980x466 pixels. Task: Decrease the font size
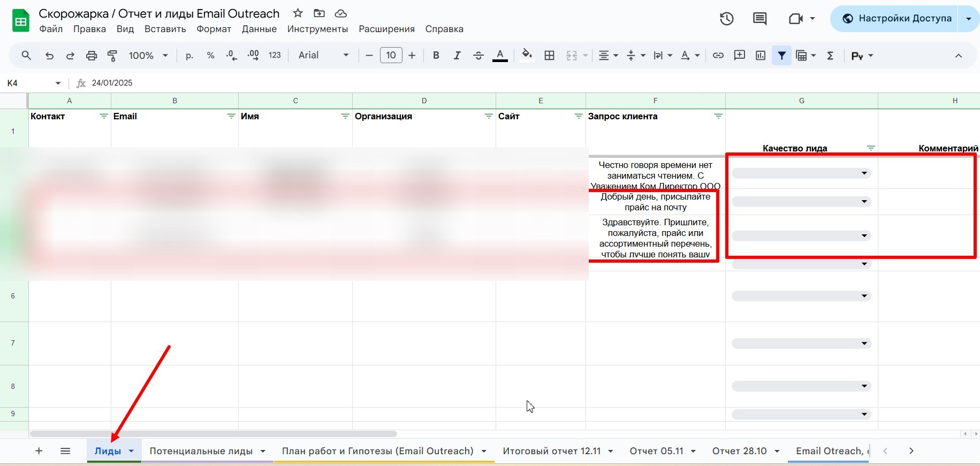(x=369, y=56)
